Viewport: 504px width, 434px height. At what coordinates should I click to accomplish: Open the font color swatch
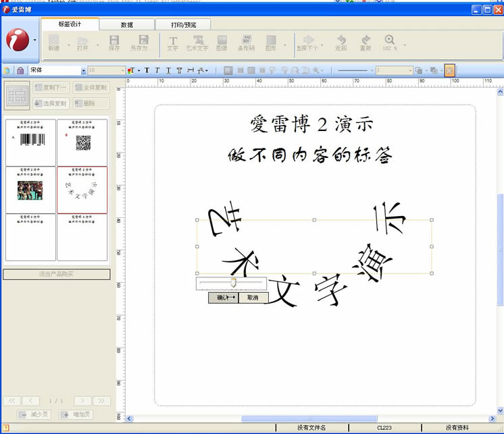pos(131,70)
